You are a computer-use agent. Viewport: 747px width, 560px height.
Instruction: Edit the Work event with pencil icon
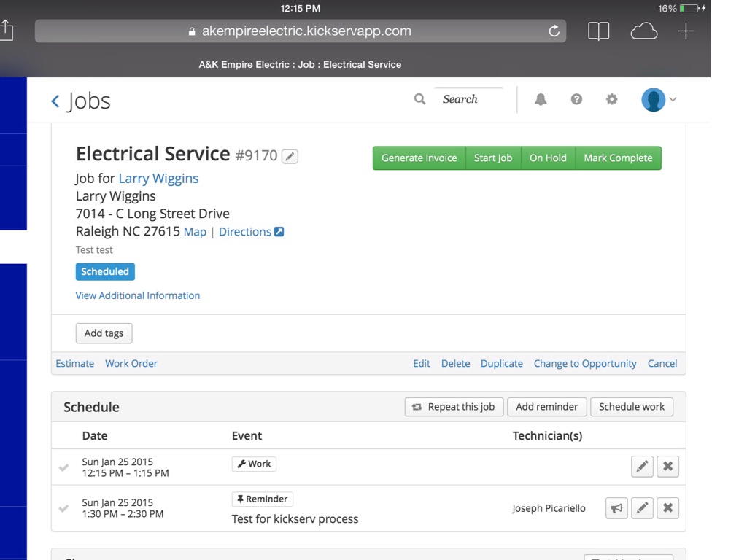point(642,467)
